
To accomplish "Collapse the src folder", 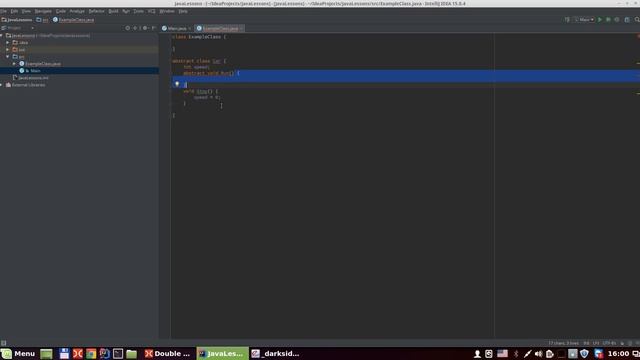I will pyautogui.click(x=8, y=56).
